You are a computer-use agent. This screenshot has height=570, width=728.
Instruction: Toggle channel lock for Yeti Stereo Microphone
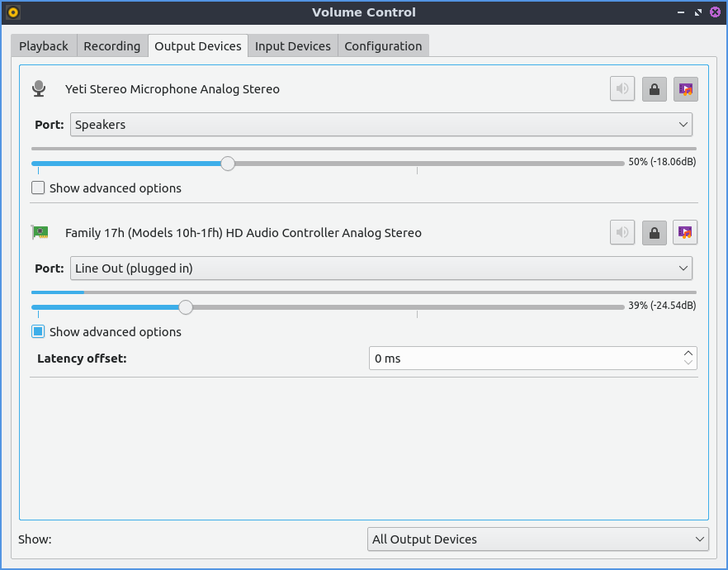click(654, 89)
